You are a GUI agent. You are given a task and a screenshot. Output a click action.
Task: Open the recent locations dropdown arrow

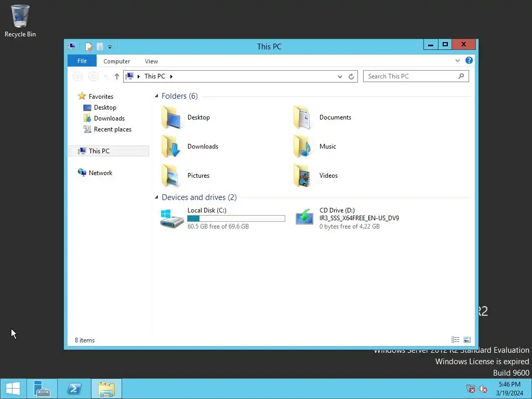pyautogui.click(x=106, y=77)
